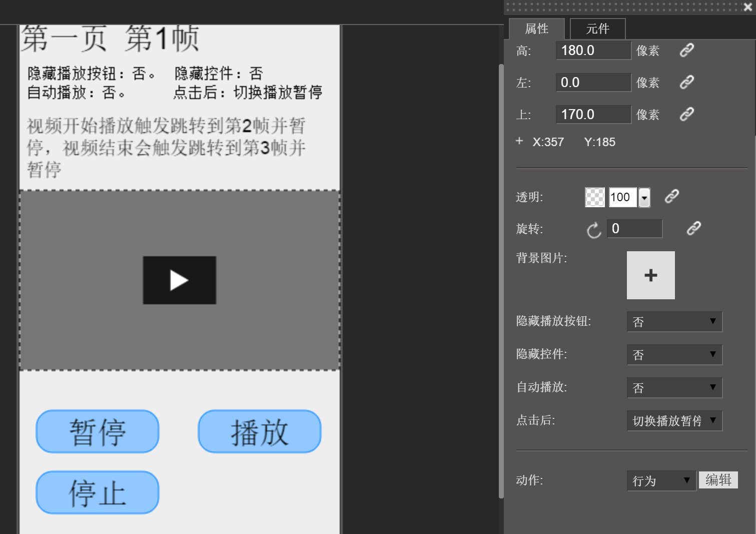Viewport: 756px width, 534px height.
Task: Click the circular rotation arrow icon
Action: coord(593,230)
